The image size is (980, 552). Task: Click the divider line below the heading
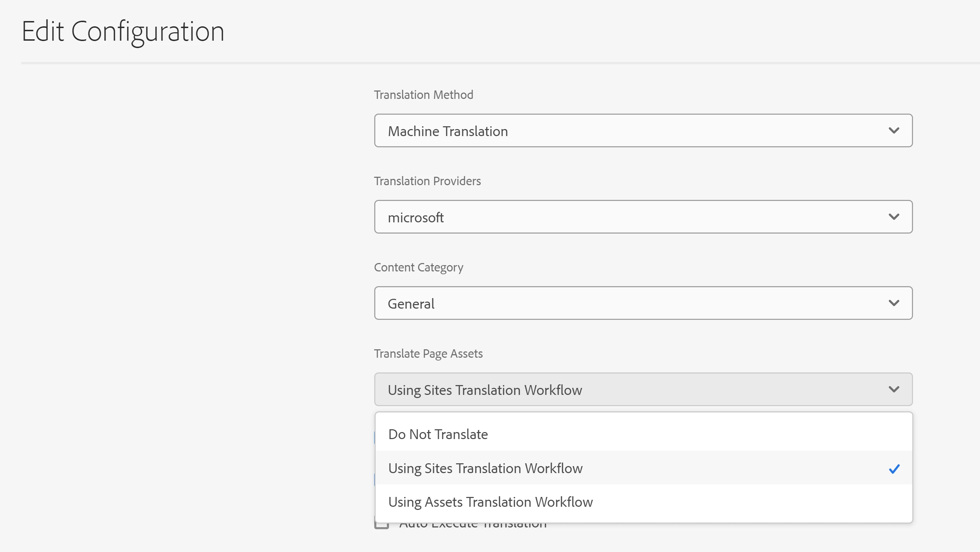pyautogui.click(x=495, y=63)
